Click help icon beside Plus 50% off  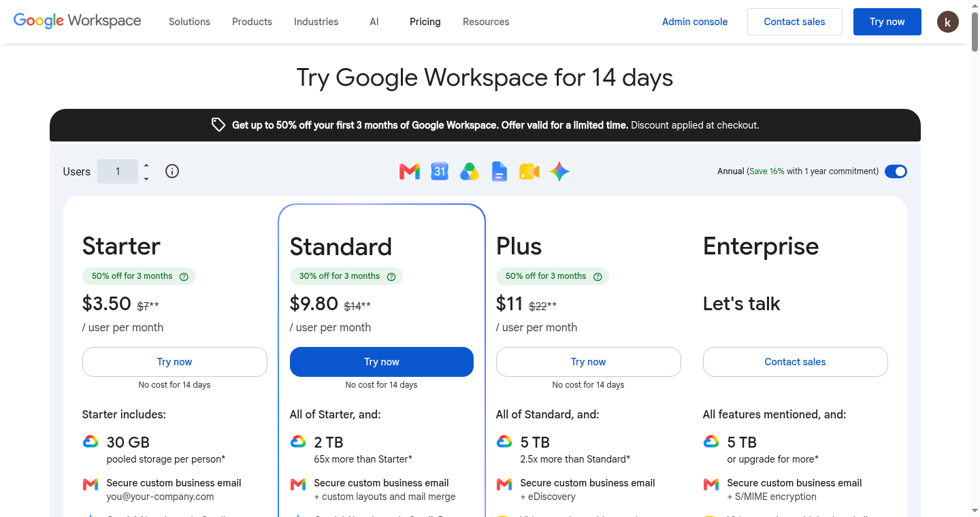point(598,277)
